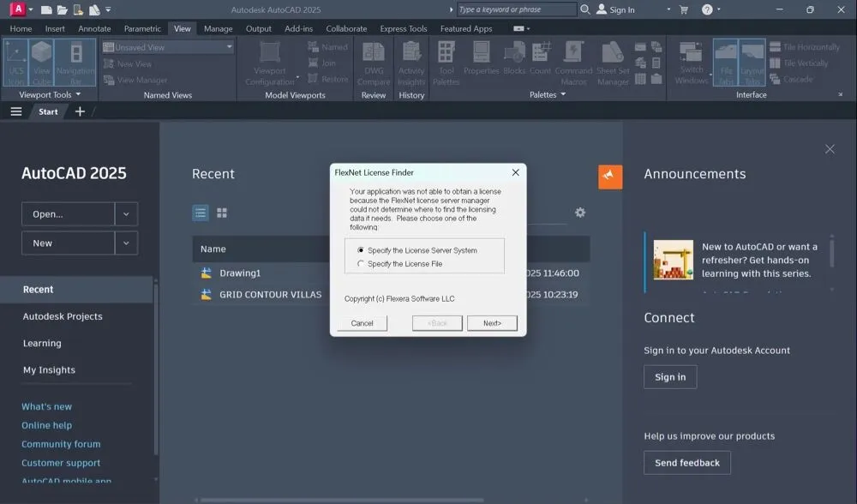Open the Customer support link
This screenshot has width=857, height=504.
pos(61,463)
